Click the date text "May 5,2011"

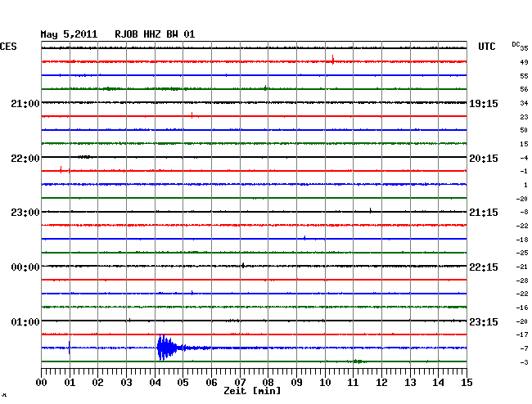tap(69, 34)
